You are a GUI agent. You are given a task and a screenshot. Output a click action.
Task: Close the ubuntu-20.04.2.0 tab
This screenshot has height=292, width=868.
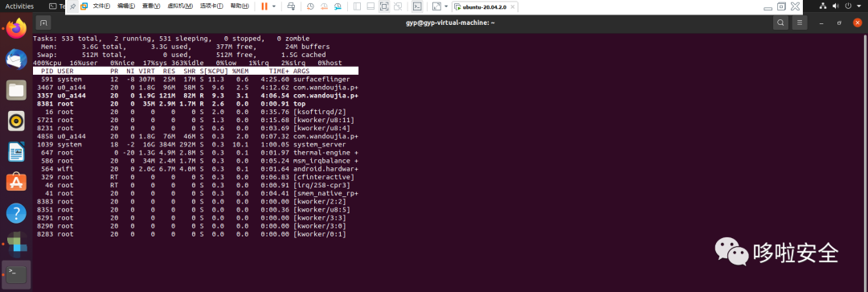(x=512, y=7)
